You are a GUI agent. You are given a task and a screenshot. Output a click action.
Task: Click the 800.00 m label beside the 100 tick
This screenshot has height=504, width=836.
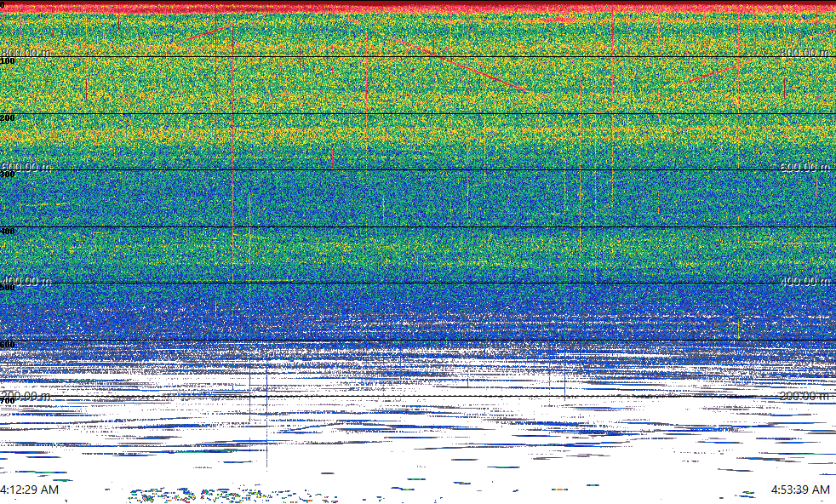tap(26, 52)
